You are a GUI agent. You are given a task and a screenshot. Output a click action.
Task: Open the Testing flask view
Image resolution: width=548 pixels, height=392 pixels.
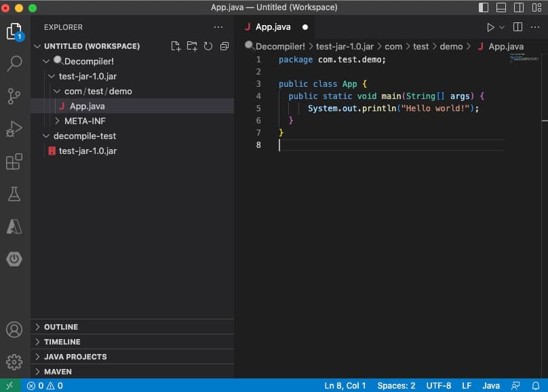point(14,194)
